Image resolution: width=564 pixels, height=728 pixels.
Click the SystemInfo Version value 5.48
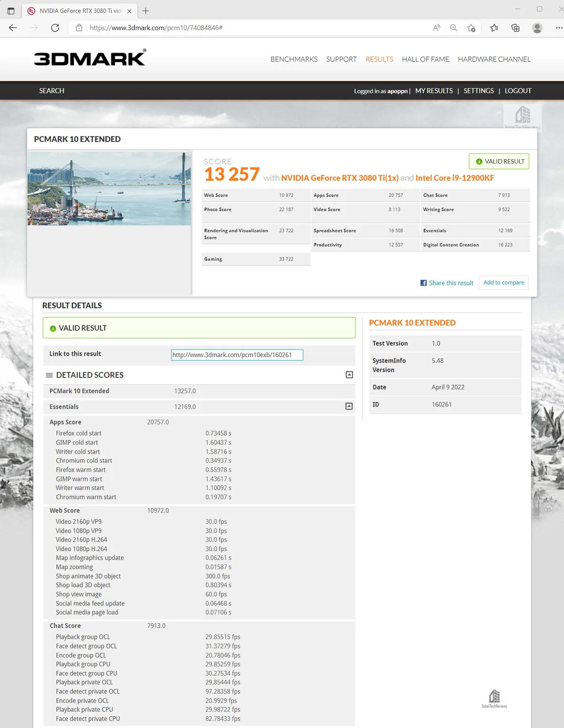click(x=438, y=360)
